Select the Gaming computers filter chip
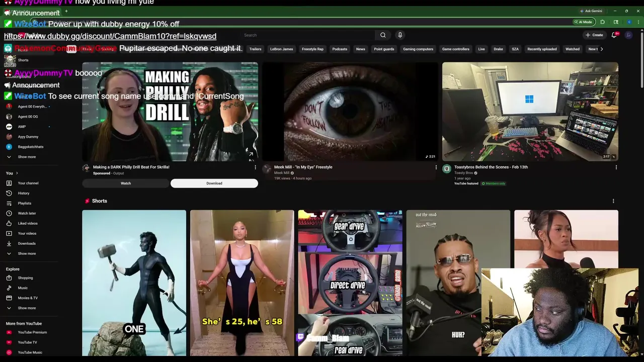644x362 pixels. pos(418,49)
